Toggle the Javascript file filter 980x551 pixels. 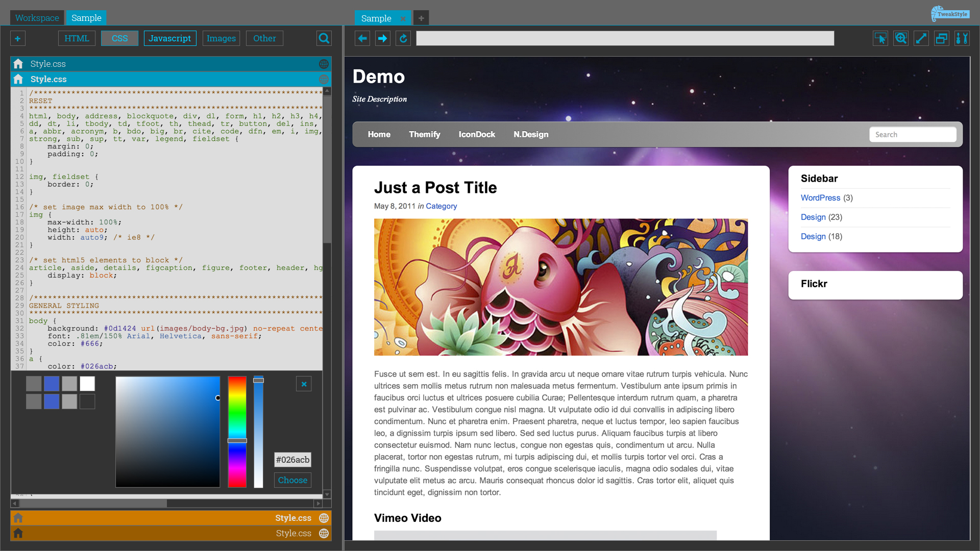pos(169,38)
